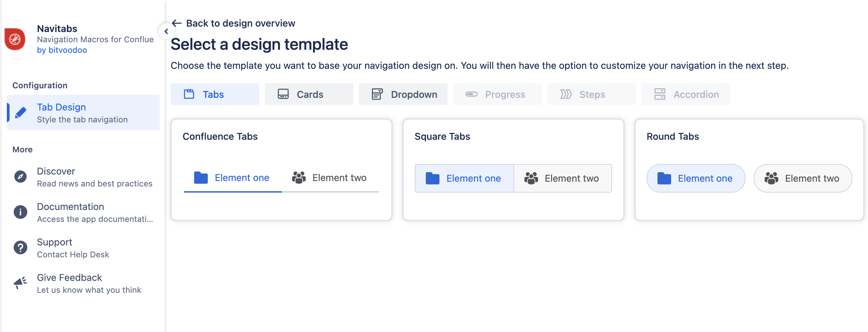Click the pencil icon beside Tab Design

point(21,112)
